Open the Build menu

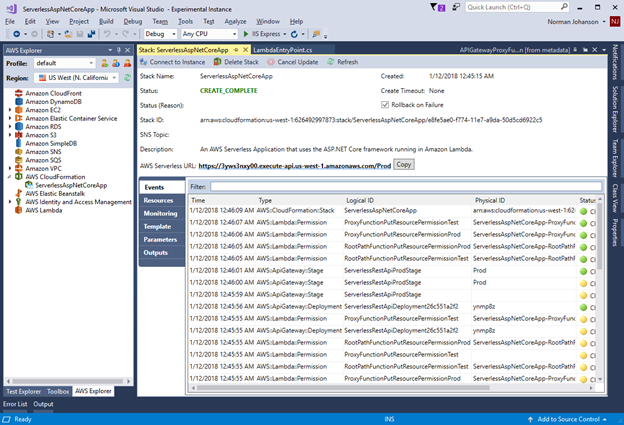click(106, 20)
